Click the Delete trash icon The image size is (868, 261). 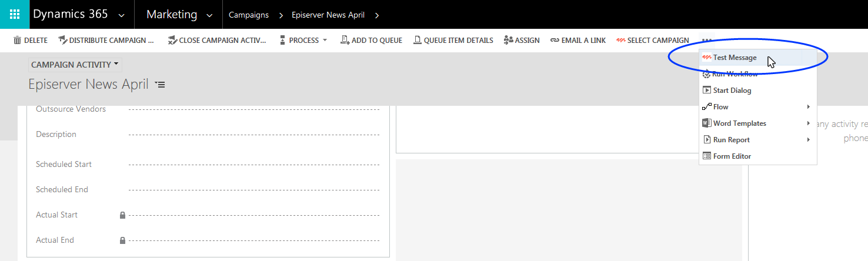tap(17, 41)
